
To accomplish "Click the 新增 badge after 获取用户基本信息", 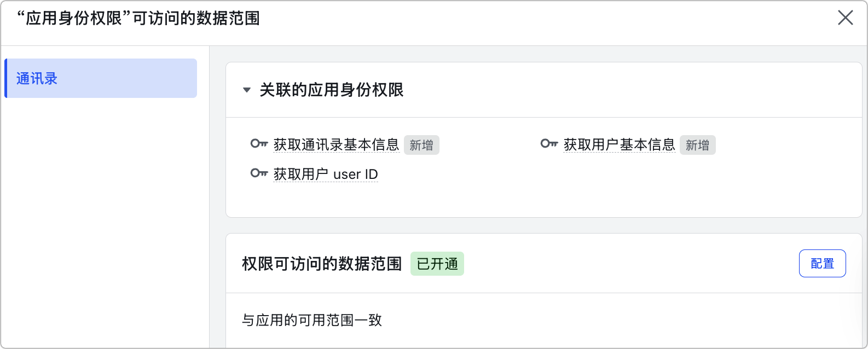I will [x=697, y=146].
